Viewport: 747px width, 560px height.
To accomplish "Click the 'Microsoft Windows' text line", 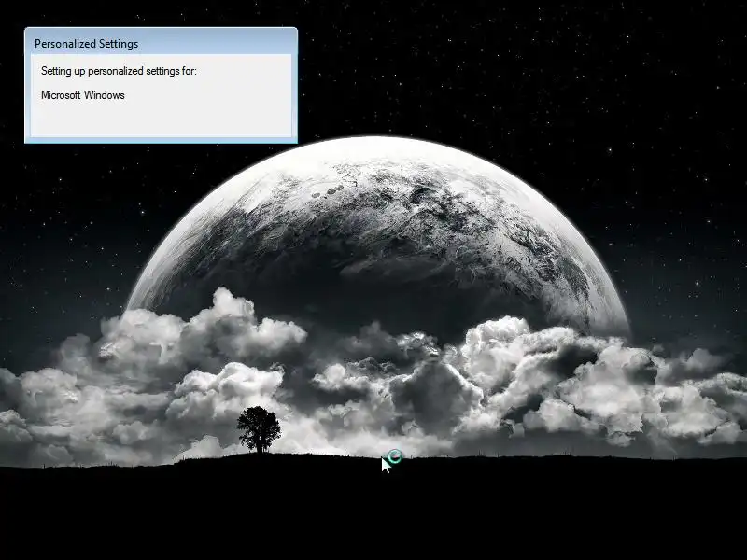I will coord(83,95).
